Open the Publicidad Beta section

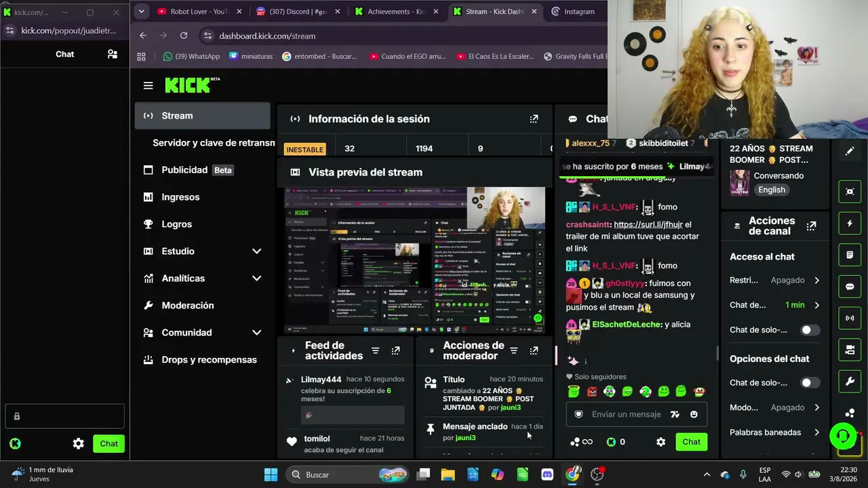tap(202, 170)
